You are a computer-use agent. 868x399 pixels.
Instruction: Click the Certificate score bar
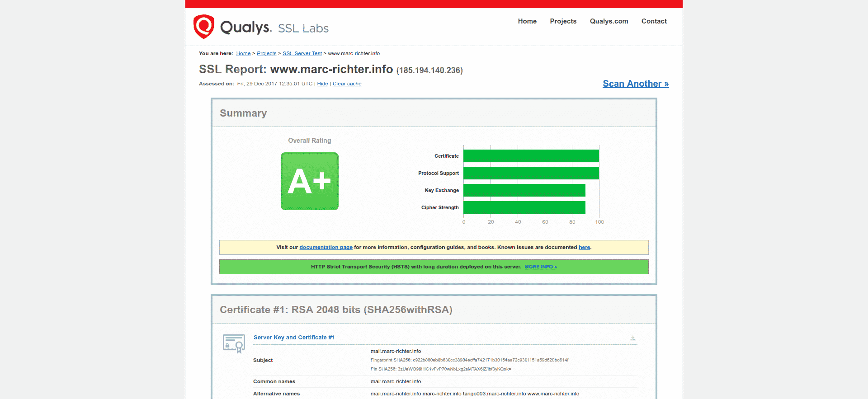[x=531, y=156]
